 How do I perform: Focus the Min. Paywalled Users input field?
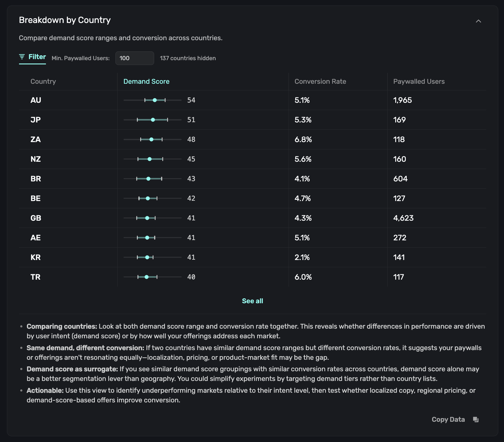[x=134, y=58]
